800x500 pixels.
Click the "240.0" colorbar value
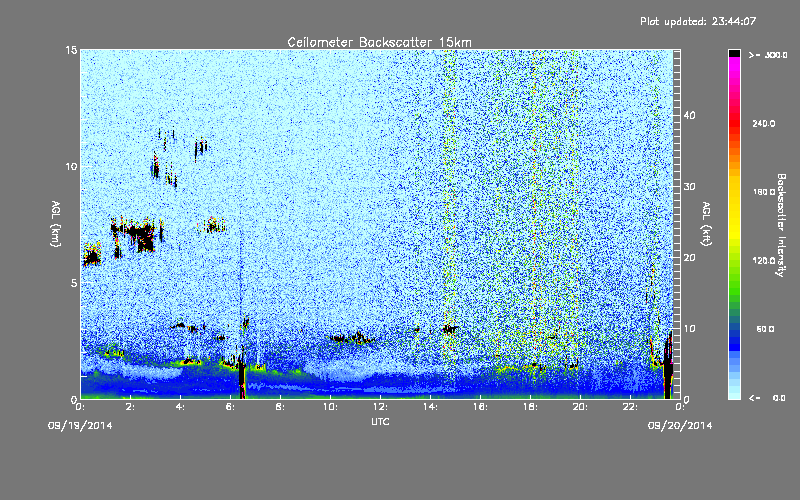(x=764, y=123)
